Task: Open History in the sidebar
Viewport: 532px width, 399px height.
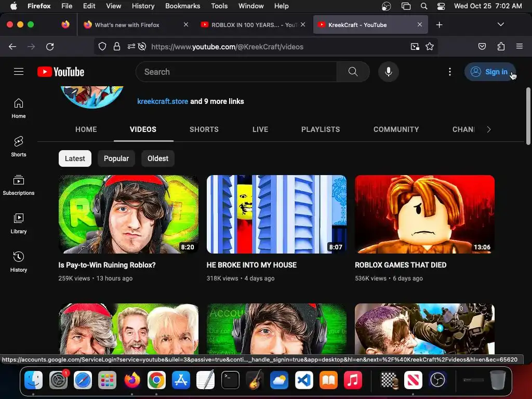Action: pos(19,262)
